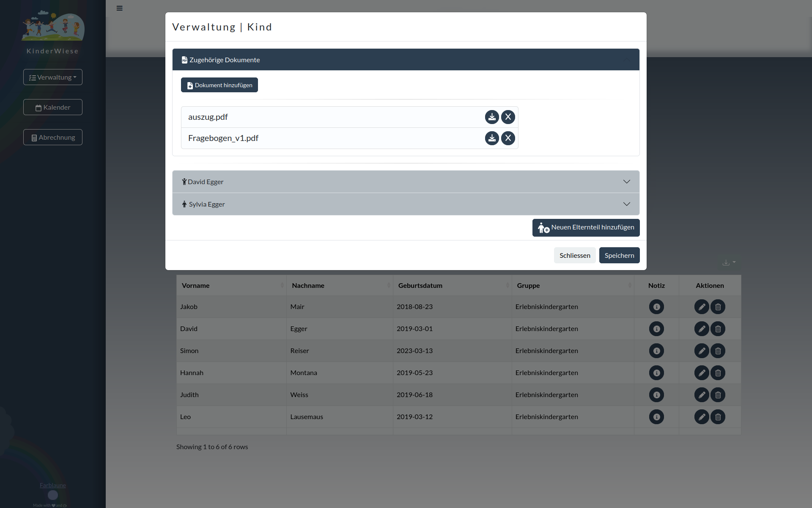
Task: Open the Verwaltung dropdown menu
Action: pyautogui.click(x=53, y=77)
